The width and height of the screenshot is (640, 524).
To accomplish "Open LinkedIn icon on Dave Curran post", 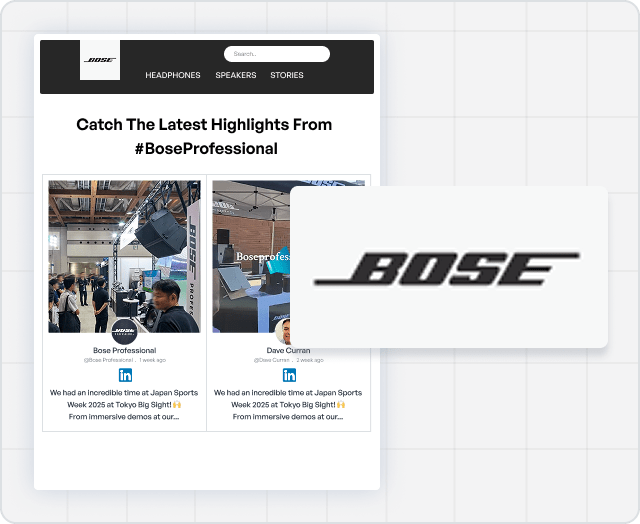I will coord(289,375).
